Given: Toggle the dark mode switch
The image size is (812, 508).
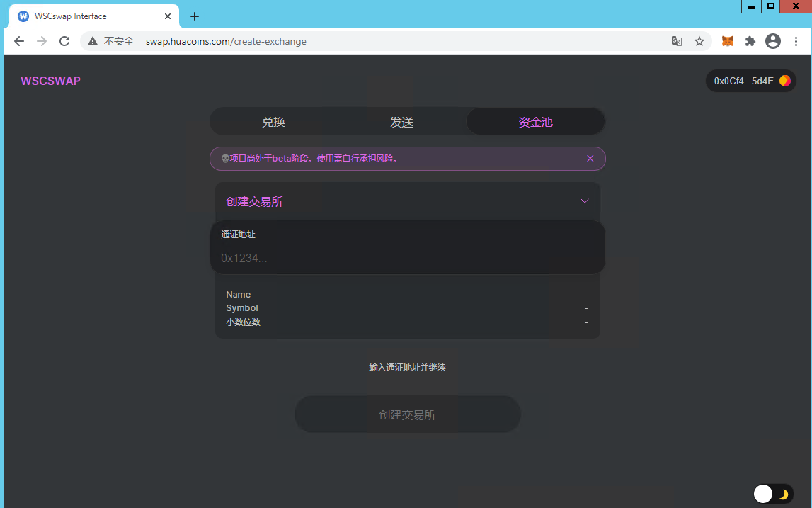Looking at the screenshot, I should (x=774, y=494).
